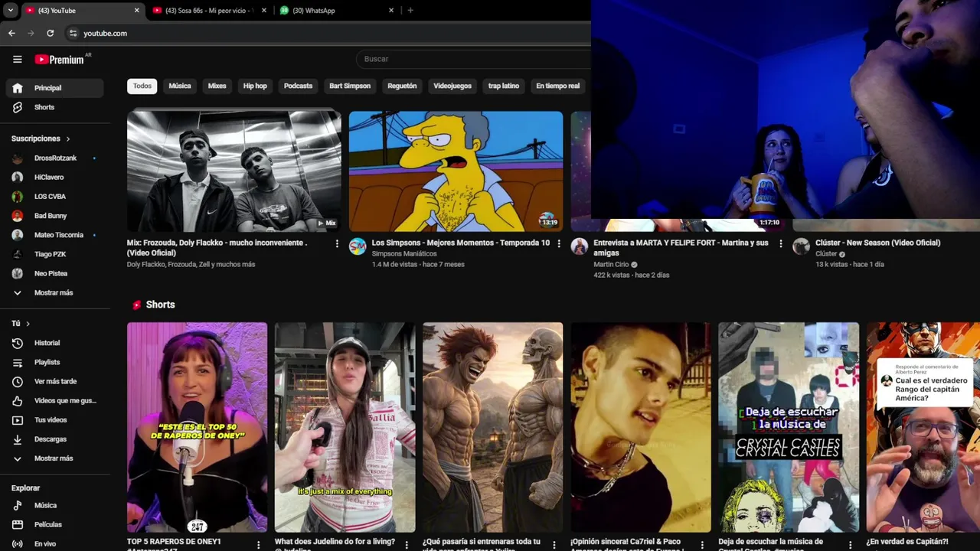Select the Mixes filter chip
The width and height of the screenshot is (980, 551).
tap(217, 86)
